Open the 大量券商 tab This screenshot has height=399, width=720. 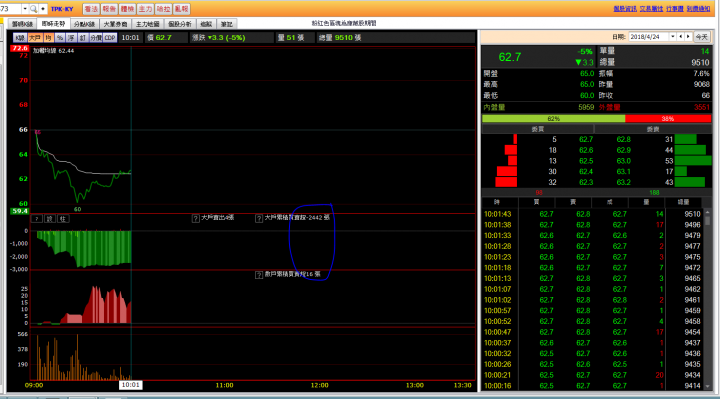point(115,24)
